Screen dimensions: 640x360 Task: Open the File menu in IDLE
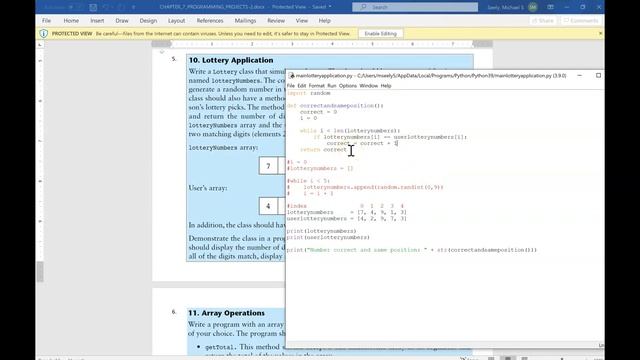(291, 86)
